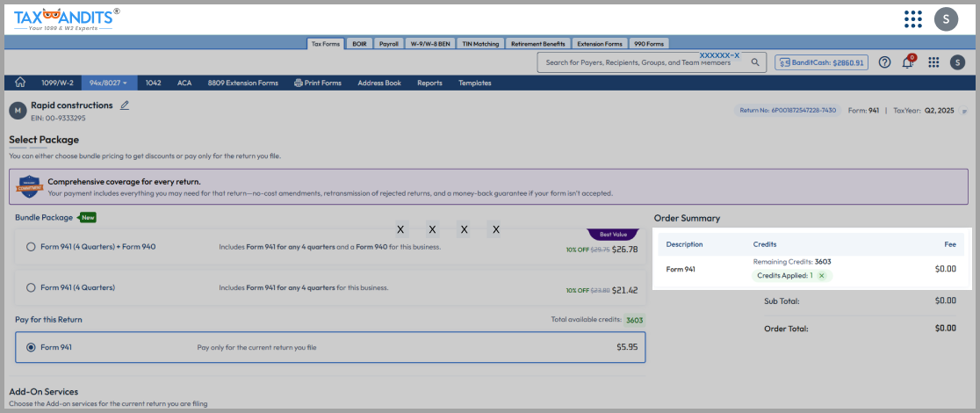Viewport: 980px width, 413px height.
Task: Click the Return No badge
Action: click(x=788, y=110)
